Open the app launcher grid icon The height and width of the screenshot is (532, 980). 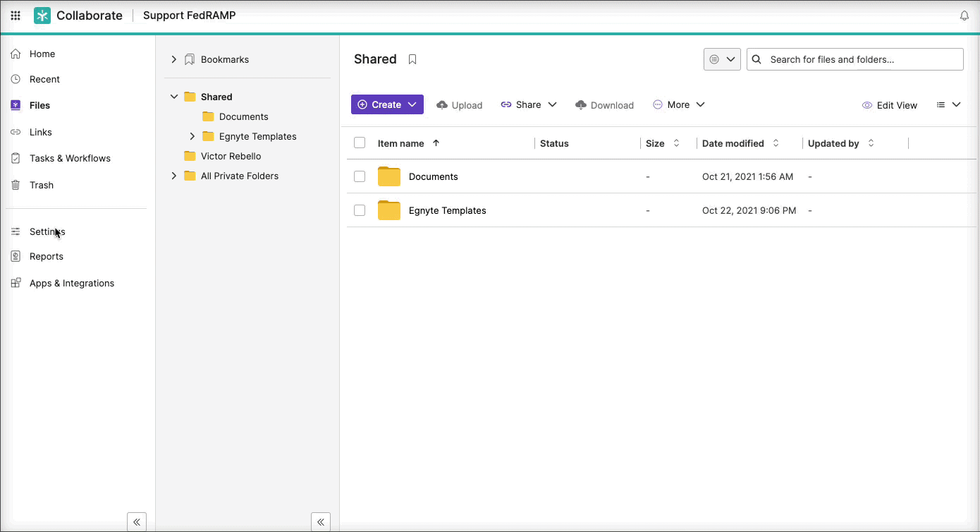pyautogui.click(x=16, y=16)
